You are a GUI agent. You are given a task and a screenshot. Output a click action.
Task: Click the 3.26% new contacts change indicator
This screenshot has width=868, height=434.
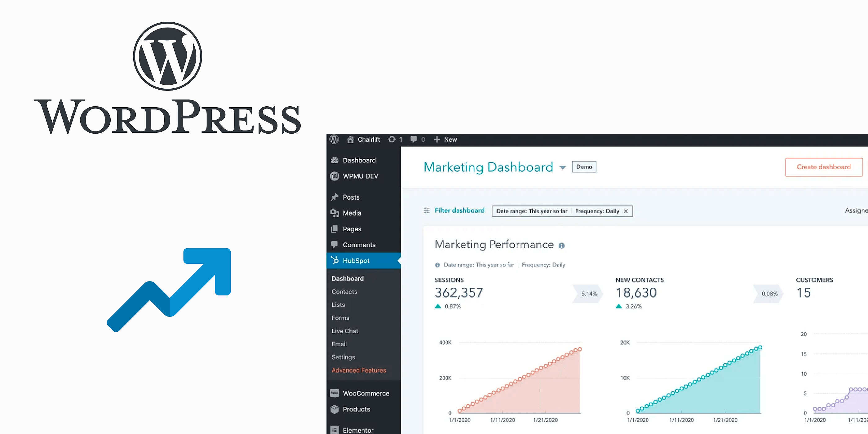[628, 306]
